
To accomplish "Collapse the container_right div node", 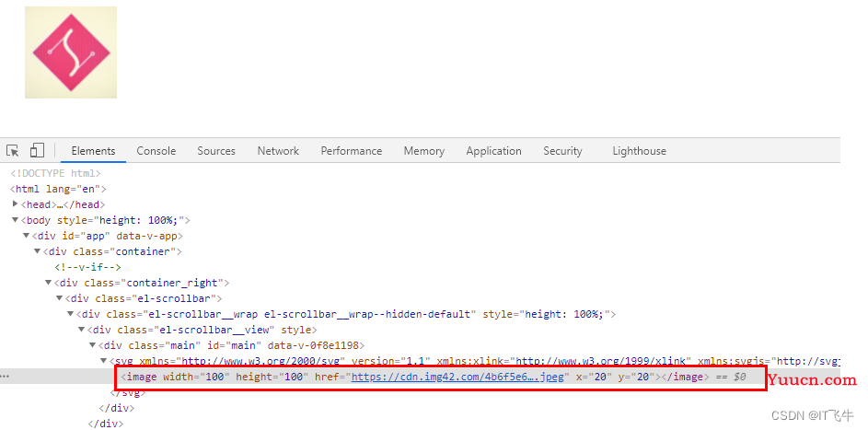I will pos(49,283).
